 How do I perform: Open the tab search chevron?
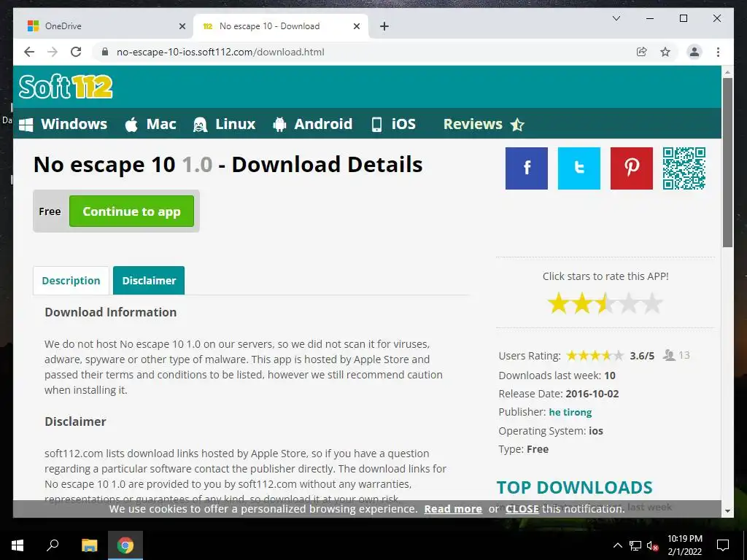point(616,18)
